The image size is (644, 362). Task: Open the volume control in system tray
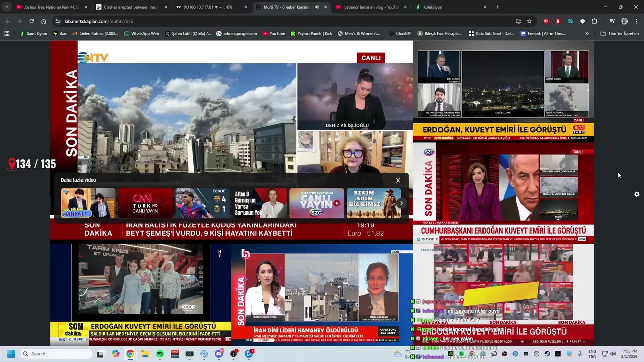(613, 354)
